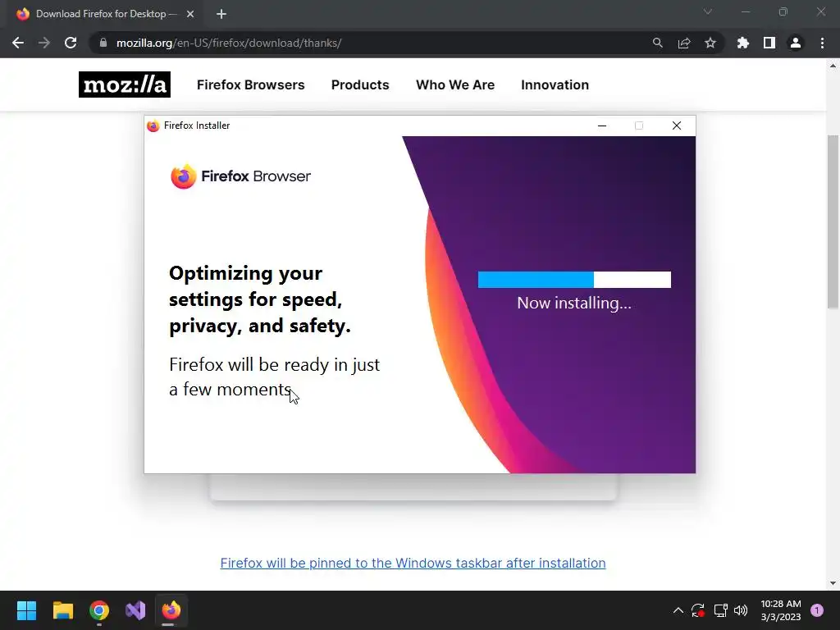Share this page via the share icon
This screenshot has width=840, height=630.
pos(684,43)
